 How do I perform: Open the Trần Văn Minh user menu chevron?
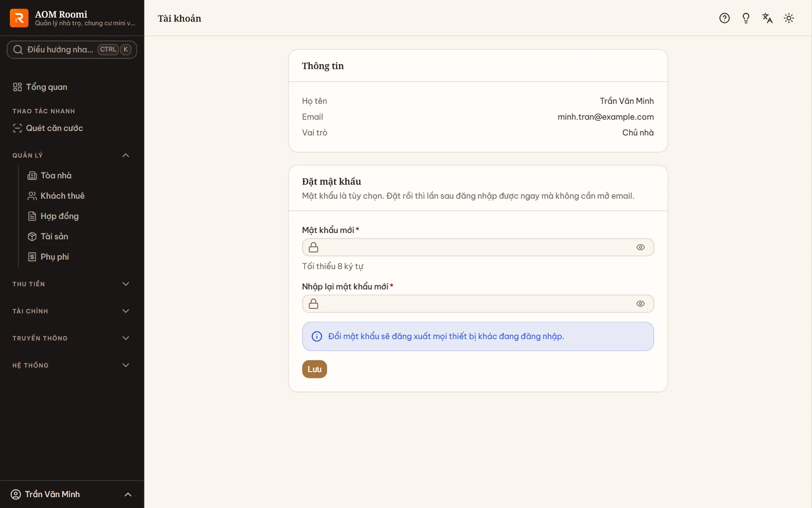tap(128, 494)
